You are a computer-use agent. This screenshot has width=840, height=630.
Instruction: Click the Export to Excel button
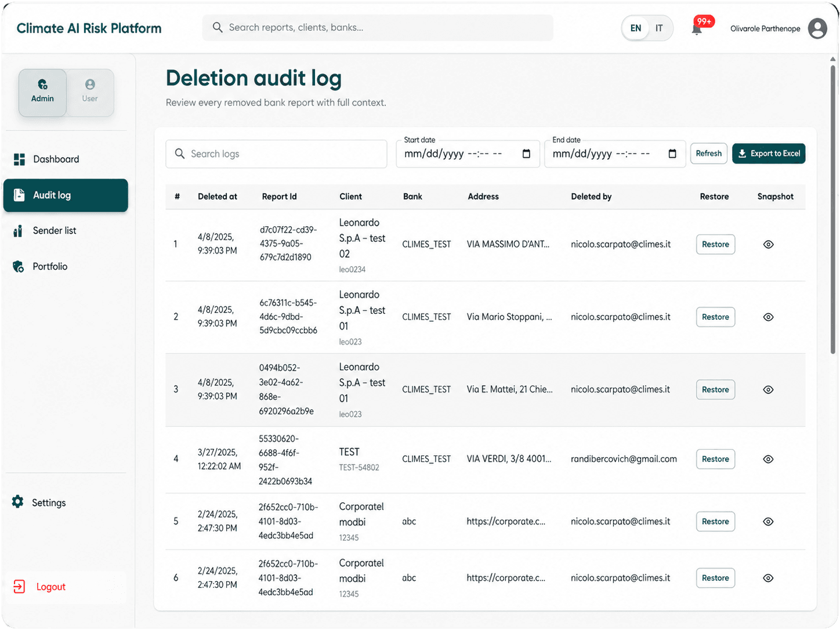[769, 154]
